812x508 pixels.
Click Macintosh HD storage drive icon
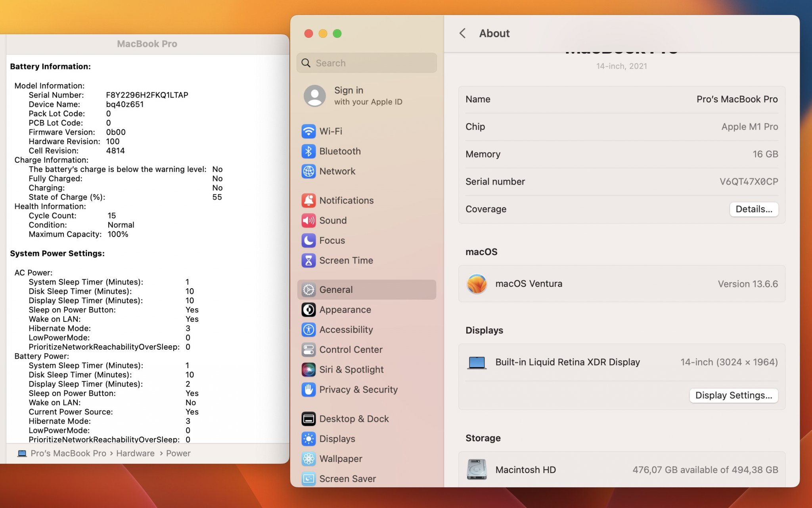[x=477, y=470]
